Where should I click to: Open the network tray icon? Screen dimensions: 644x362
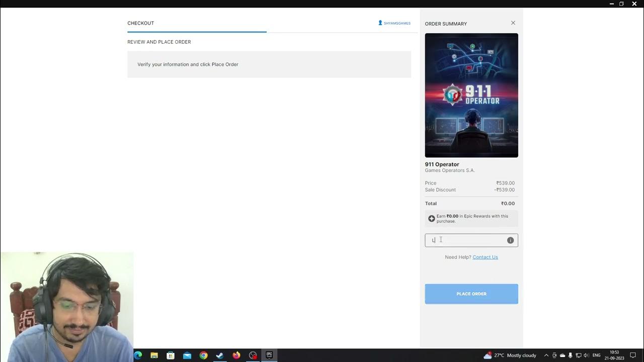[579, 355]
